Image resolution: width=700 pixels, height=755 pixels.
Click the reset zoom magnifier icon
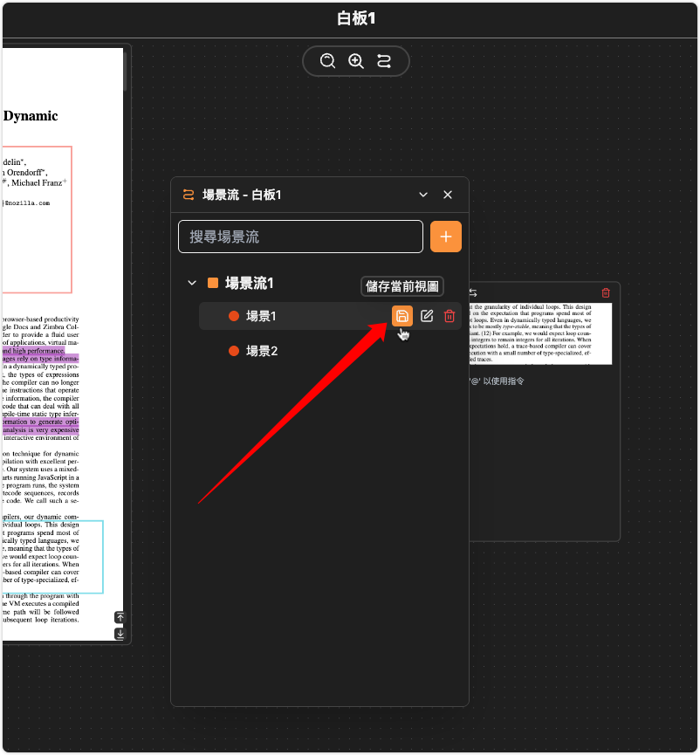[327, 61]
